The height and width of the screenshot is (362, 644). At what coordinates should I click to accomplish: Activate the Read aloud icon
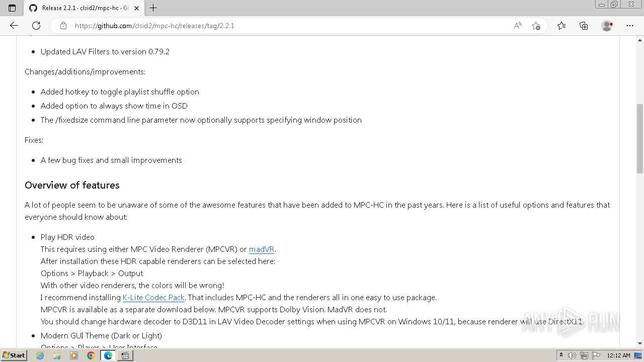click(518, 26)
